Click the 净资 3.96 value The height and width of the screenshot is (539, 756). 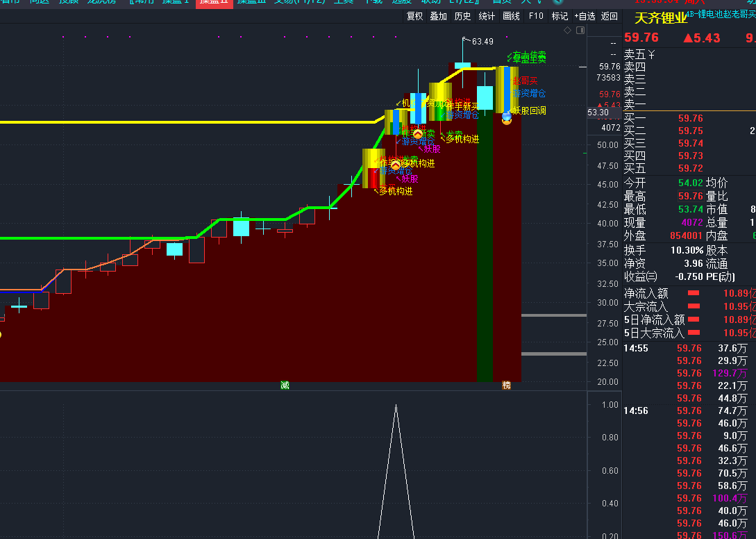(x=694, y=263)
